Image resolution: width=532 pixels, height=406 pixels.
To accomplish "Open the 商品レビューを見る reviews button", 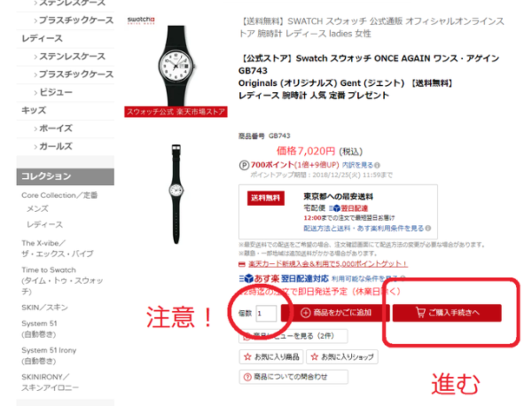I will click(x=293, y=336).
